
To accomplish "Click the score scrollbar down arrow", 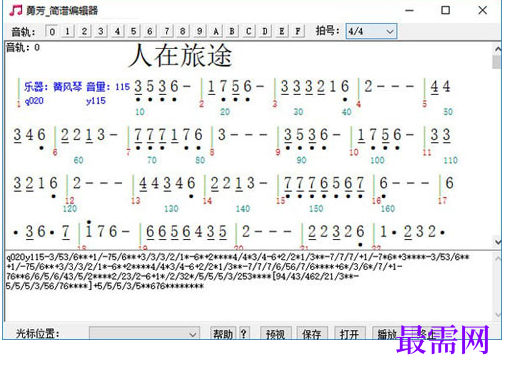I will [497, 242].
